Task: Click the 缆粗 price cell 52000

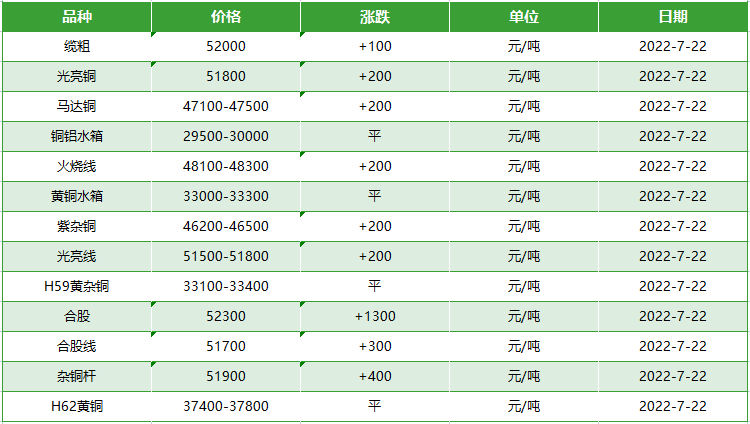Action: [x=226, y=46]
